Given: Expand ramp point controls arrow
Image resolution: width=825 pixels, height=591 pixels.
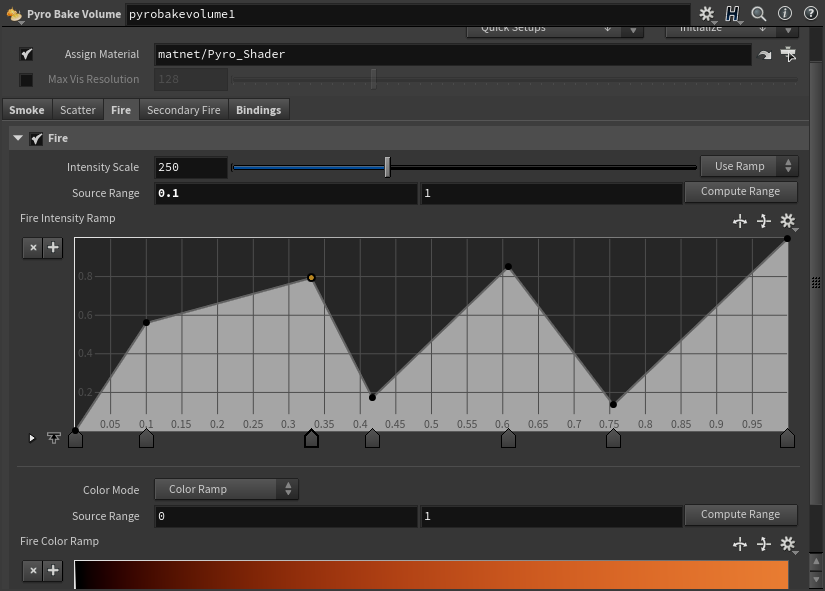Looking at the screenshot, I should [32, 438].
